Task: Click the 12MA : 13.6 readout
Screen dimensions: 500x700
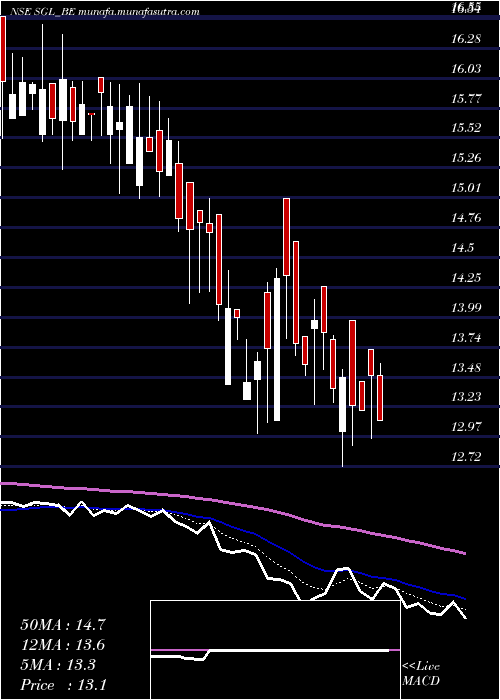Action: [x=63, y=645]
